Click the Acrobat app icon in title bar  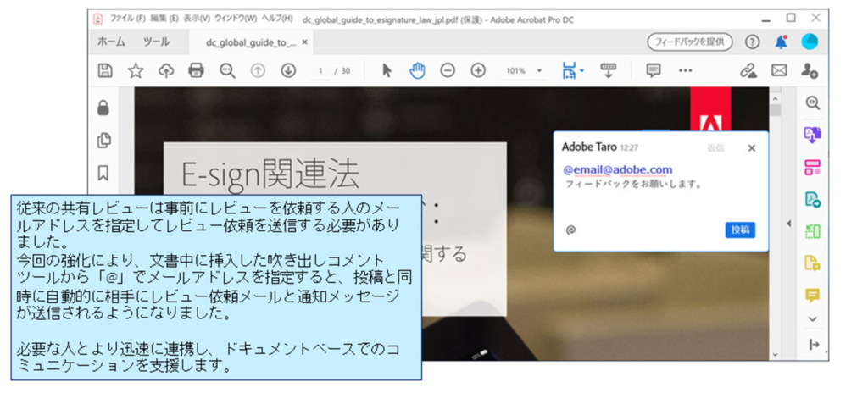pyautogui.click(x=98, y=19)
